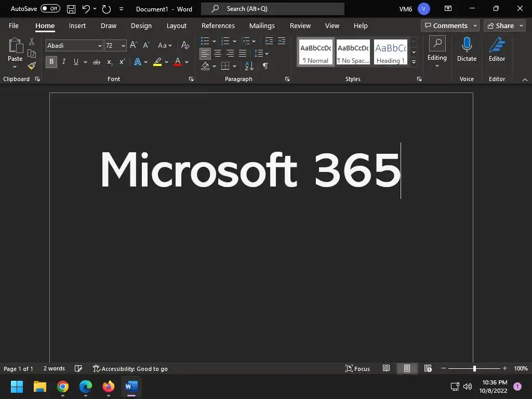Apply superscript formatting
Screen dimensions: 532x399
click(x=122, y=62)
